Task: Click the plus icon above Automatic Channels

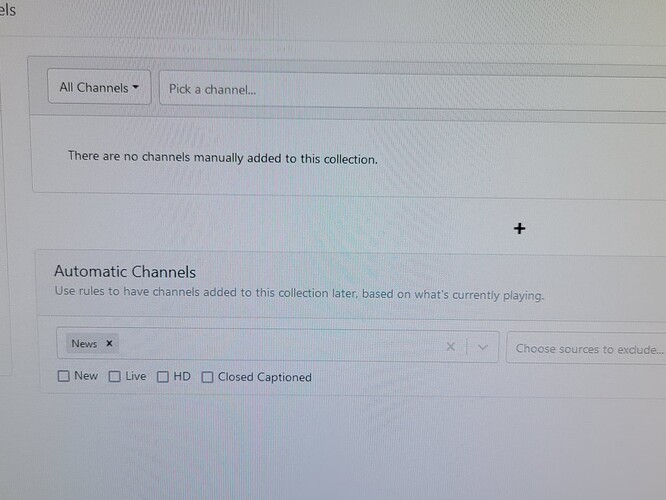Action: pos(519,229)
